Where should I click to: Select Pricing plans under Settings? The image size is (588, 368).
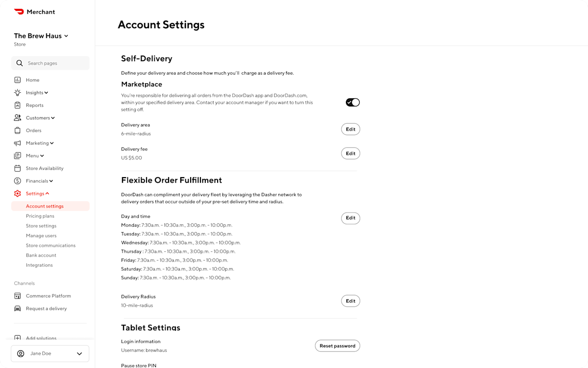coord(41,216)
